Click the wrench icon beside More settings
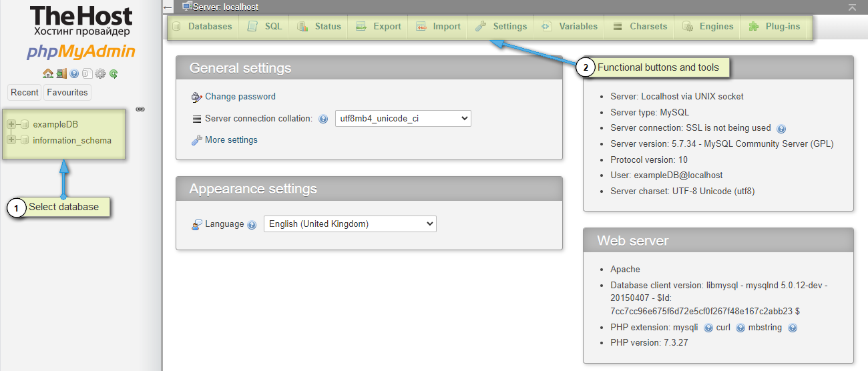 click(x=196, y=140)
